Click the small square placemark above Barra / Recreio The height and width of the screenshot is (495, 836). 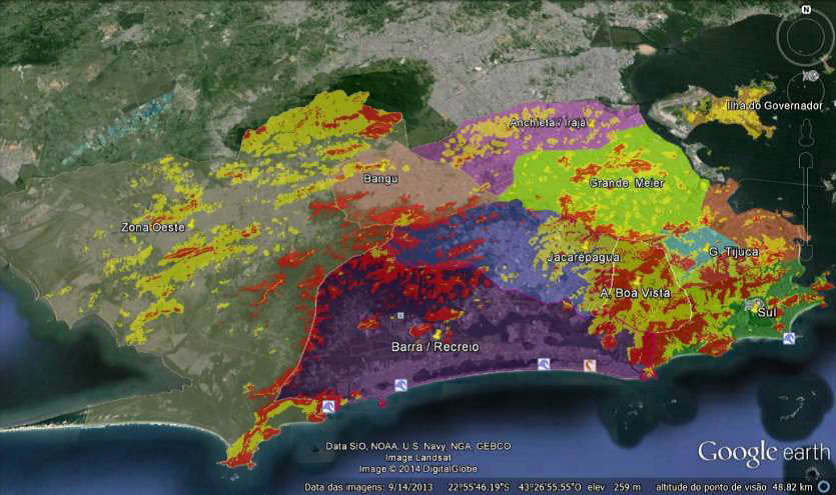tap(400, 316)
